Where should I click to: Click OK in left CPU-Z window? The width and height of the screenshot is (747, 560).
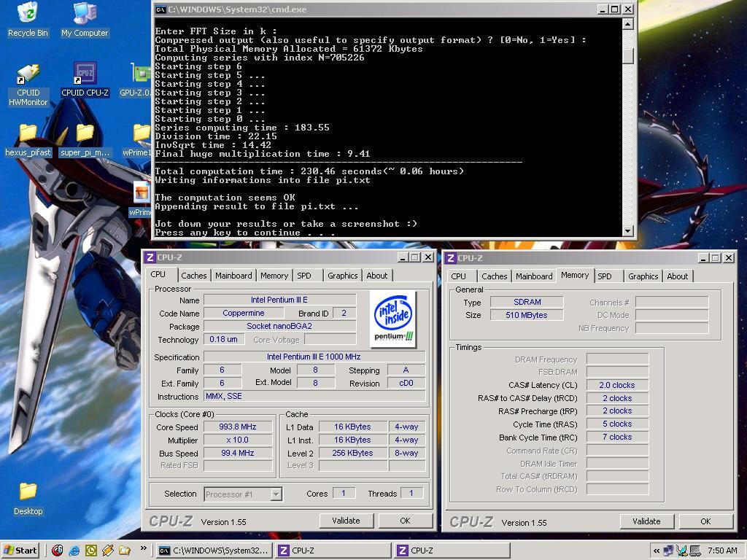pos(405,521)
